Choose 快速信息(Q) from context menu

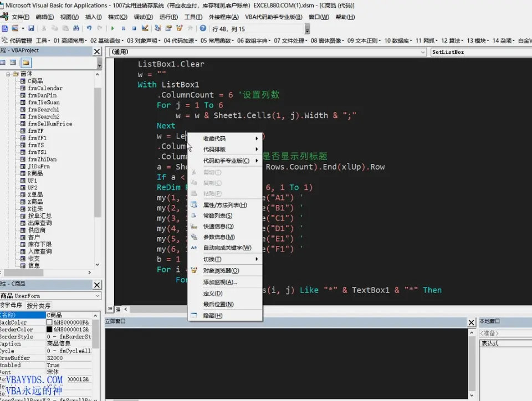[x=225, y=227]
